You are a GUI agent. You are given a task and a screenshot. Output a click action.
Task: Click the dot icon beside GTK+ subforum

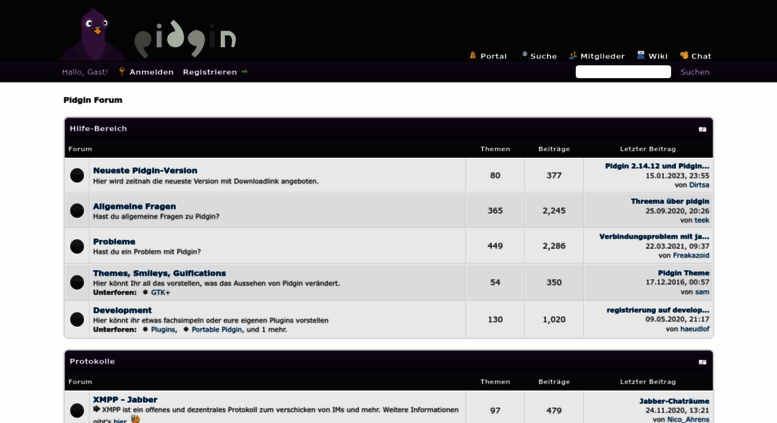tap(145, 292)
